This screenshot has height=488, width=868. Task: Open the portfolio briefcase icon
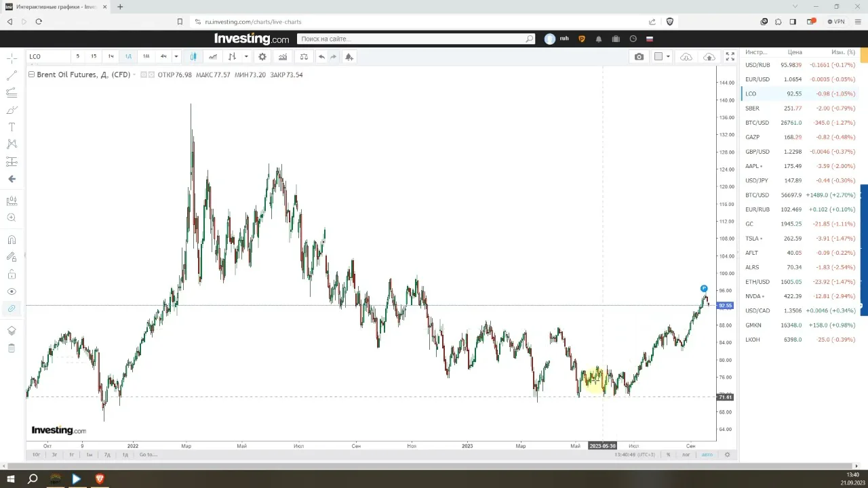tap(616, 39)
